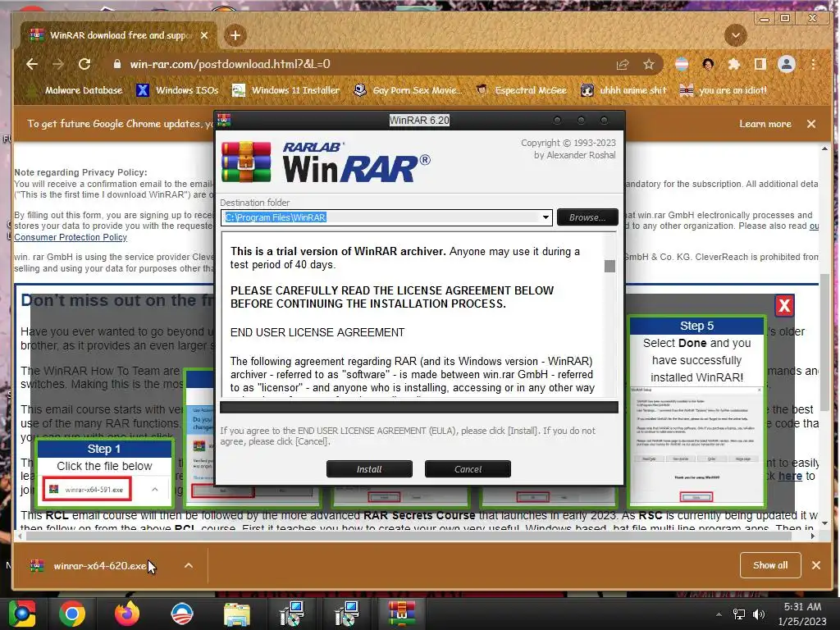This screenshot has width=840, height=630.
Task: Open Consumer Protection Policy link
Action: (x=71, y=237)
